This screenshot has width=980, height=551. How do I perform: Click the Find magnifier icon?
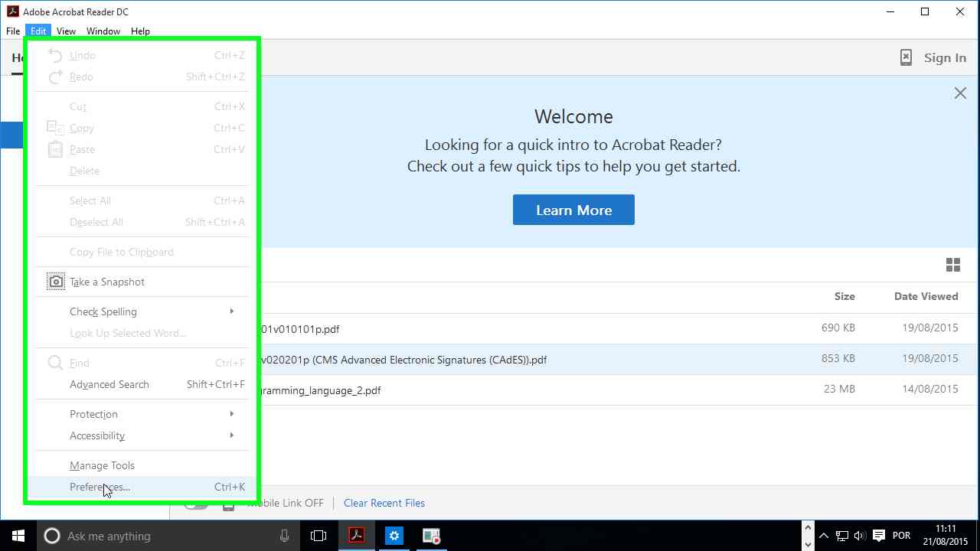55,363
